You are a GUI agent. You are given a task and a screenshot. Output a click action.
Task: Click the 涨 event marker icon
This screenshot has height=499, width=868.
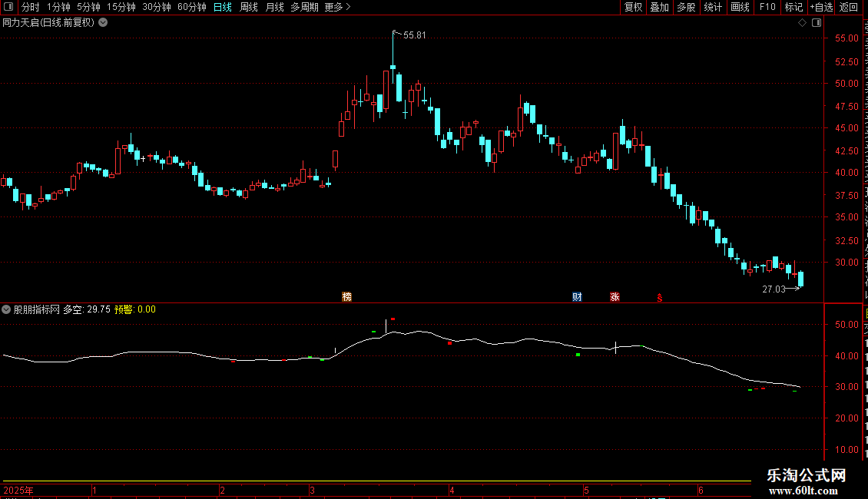pos(615,296)
